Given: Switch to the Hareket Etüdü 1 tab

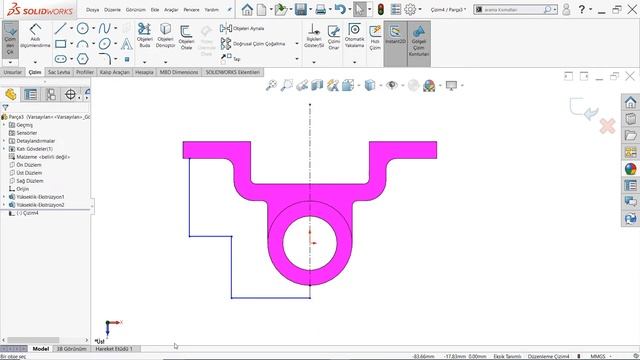Looking at the screenshot, I should pyautogui.click(x=114, y=349).
